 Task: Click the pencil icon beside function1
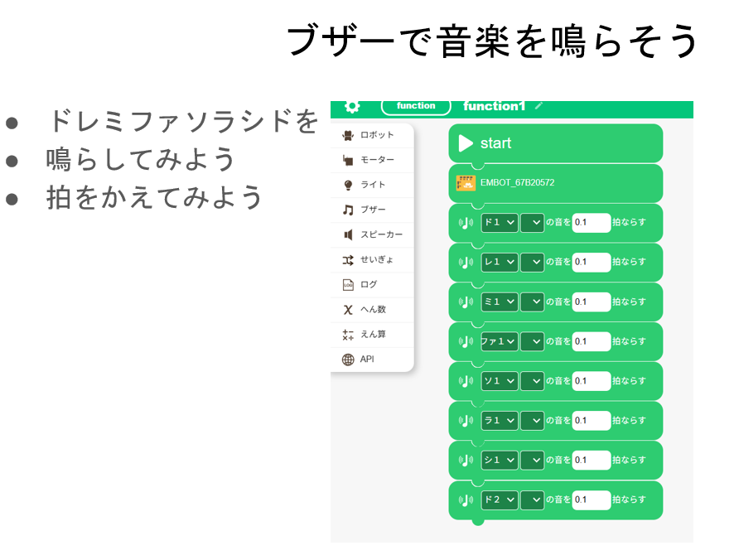(x=539, y=106)
